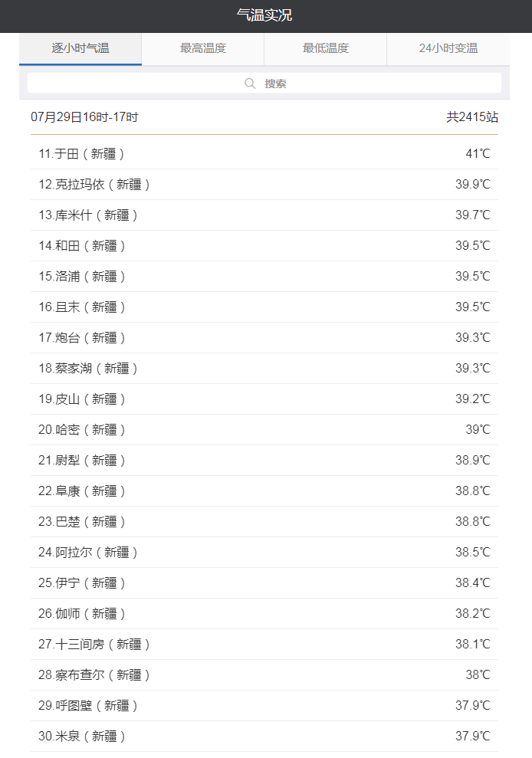Click the 22.阜康 (新疆) row
Viewport: 532px width, 758px height.
82,491
